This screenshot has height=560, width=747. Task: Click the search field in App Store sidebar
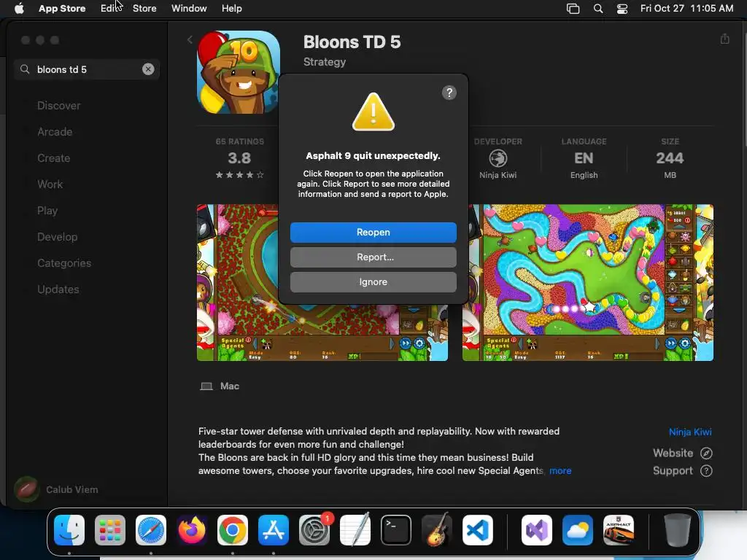click(x=86, y=69)
